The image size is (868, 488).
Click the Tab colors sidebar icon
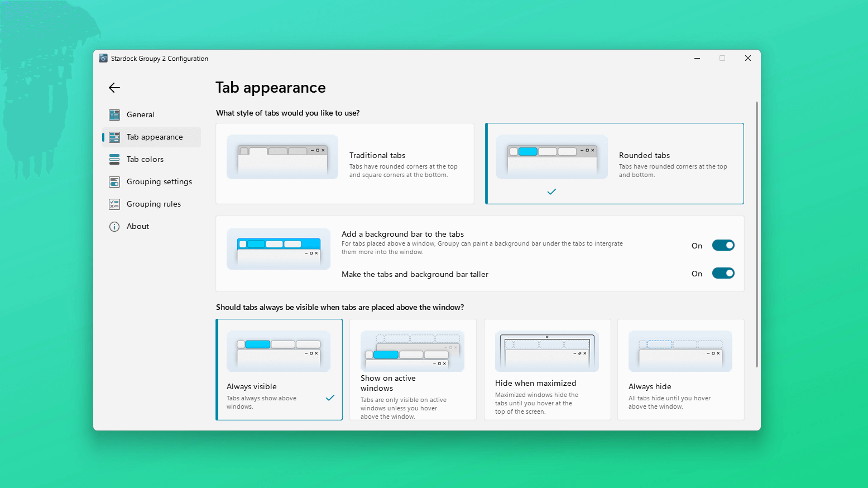(x=114, y=159)
